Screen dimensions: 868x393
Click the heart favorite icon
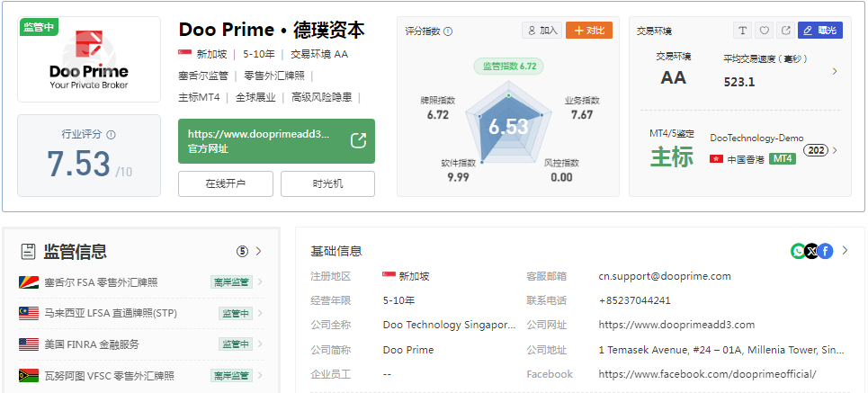[x=764, y=31]
